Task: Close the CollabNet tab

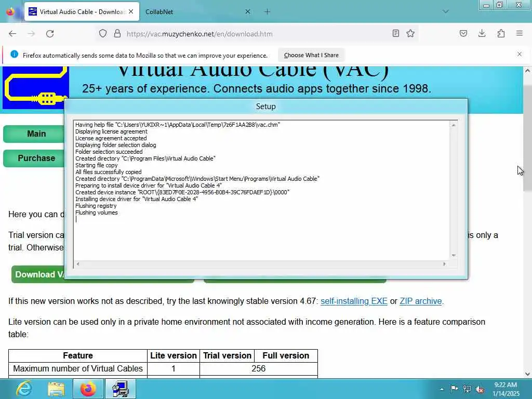Action: point(248,11)
